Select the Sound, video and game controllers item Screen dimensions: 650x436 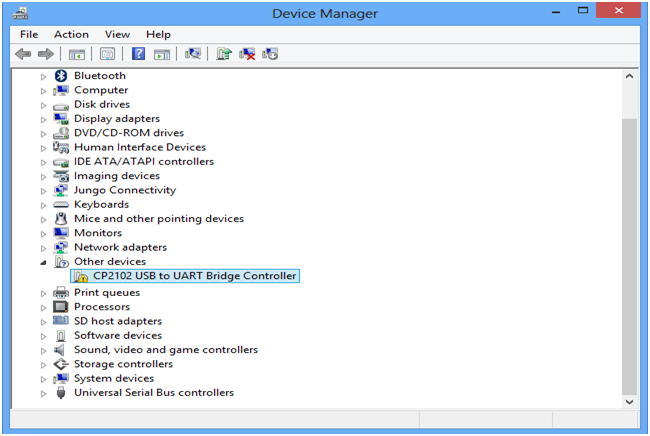[x=165, y=350]
